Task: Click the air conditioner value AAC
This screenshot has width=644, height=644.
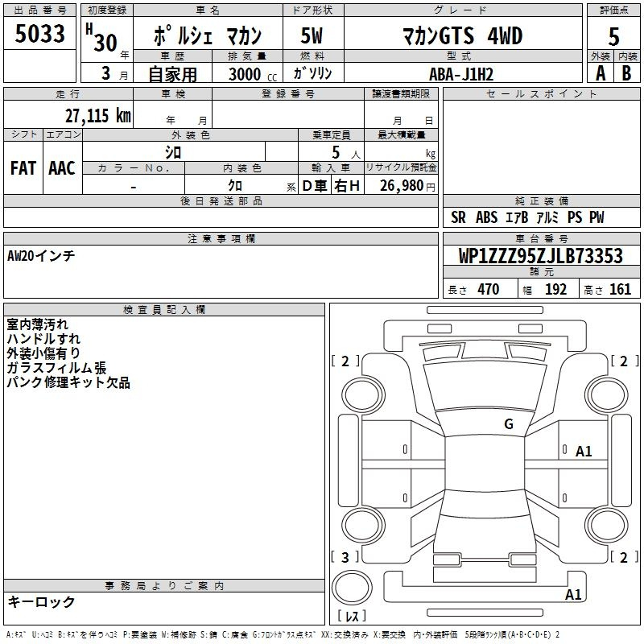Action: [62, 168]
